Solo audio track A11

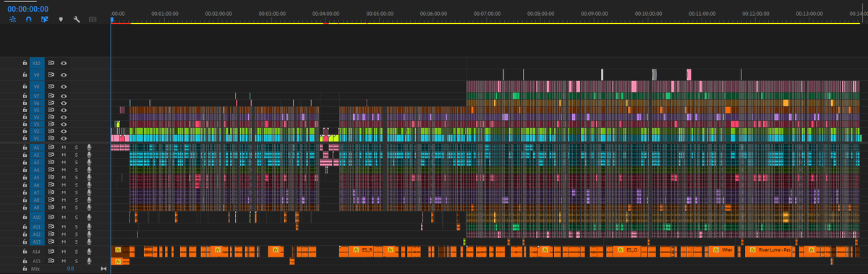[76, 226]
